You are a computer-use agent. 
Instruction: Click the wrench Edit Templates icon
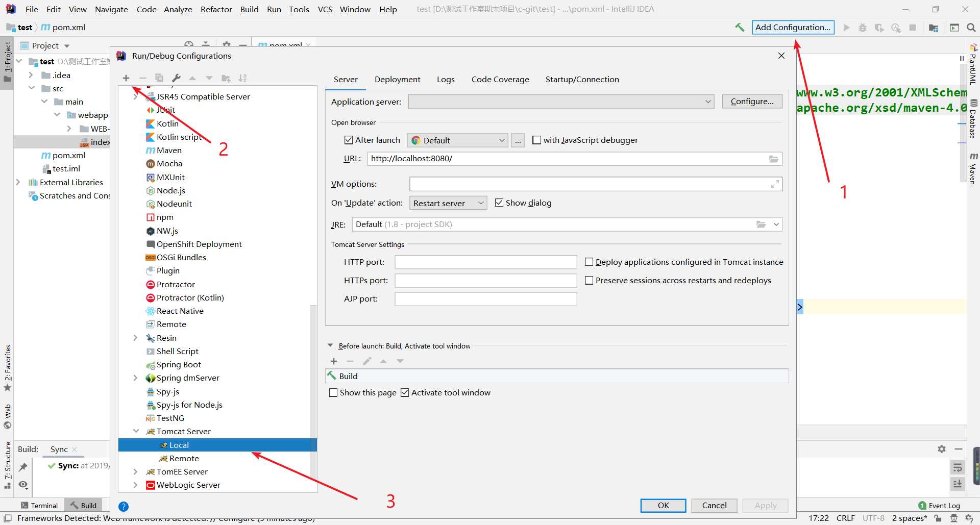click(x=176, y=78)
